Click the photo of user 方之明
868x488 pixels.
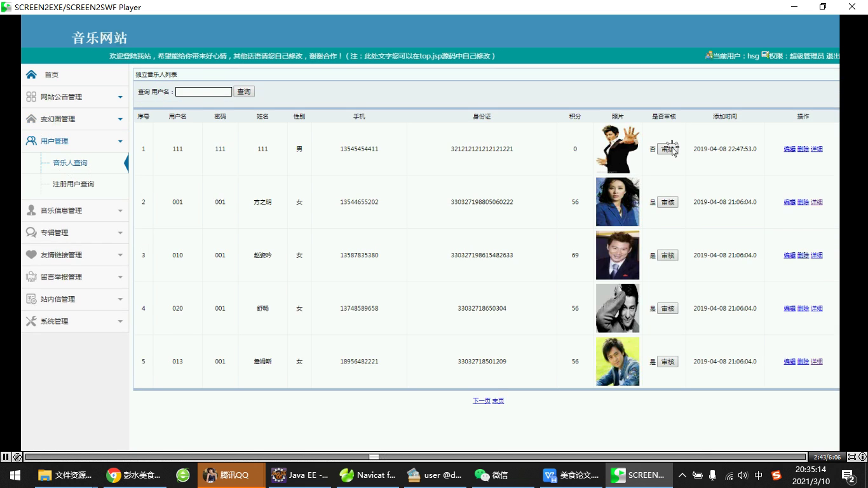(618, 202)
